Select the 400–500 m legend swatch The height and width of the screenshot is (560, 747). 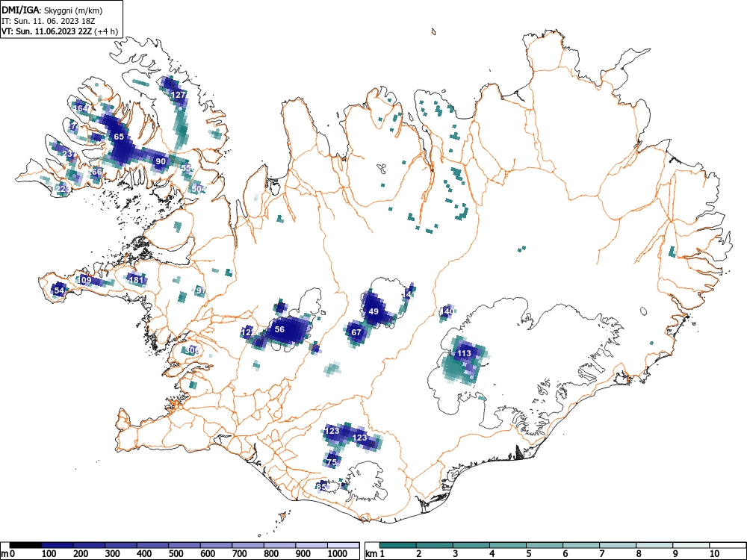[x=153, y=545]
